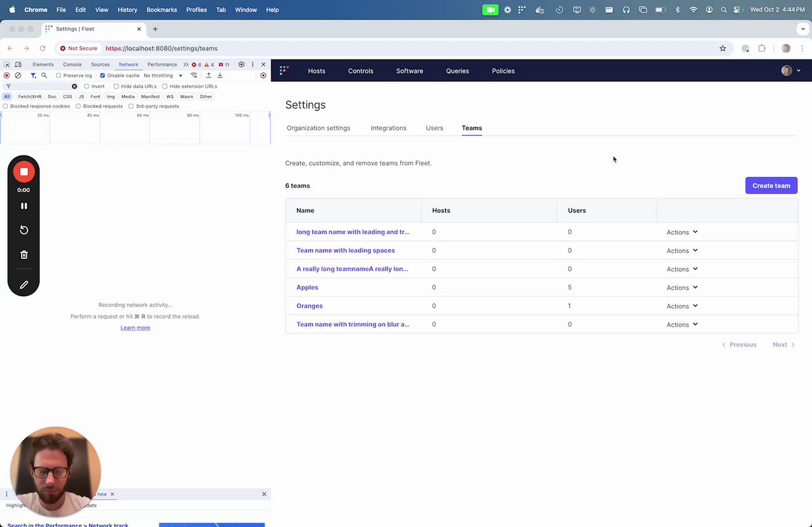Check the Blocked requests checkbox
The height and width of the screenshot is (527, 812).
coord(78,106)
